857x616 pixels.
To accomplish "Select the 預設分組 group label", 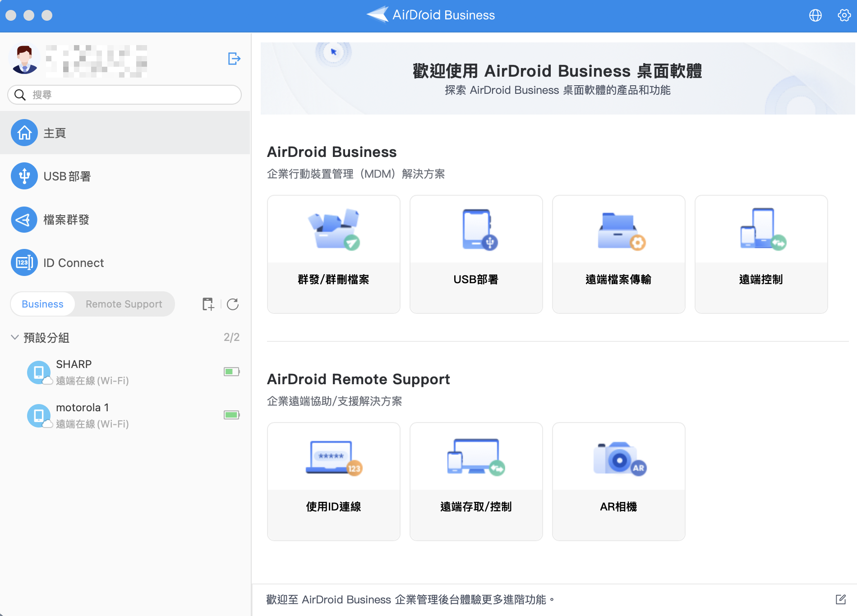I will (46, 338).
